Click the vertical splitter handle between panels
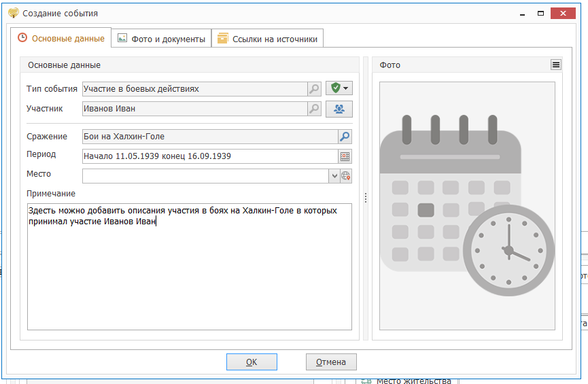Image resolution: width=588 pixels, height=384 pixels. pyautogui.click(x=366, y=198)
